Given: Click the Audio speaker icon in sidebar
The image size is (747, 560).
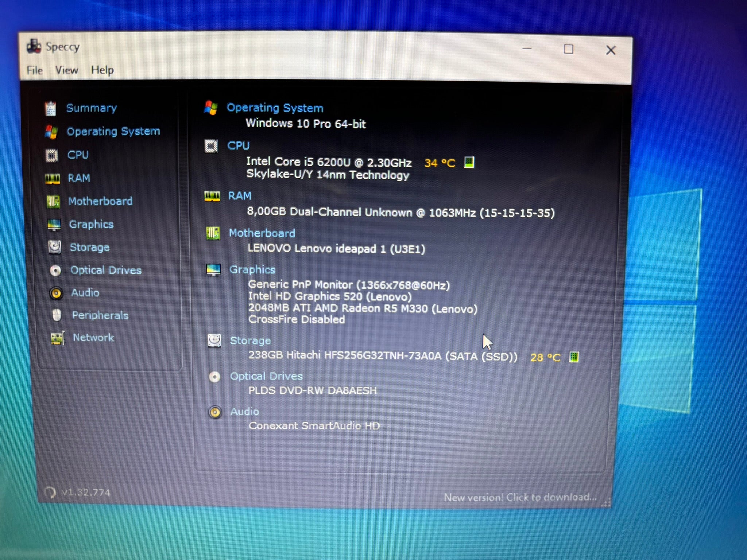Looking at the screenshot, I should pos(56,293).
